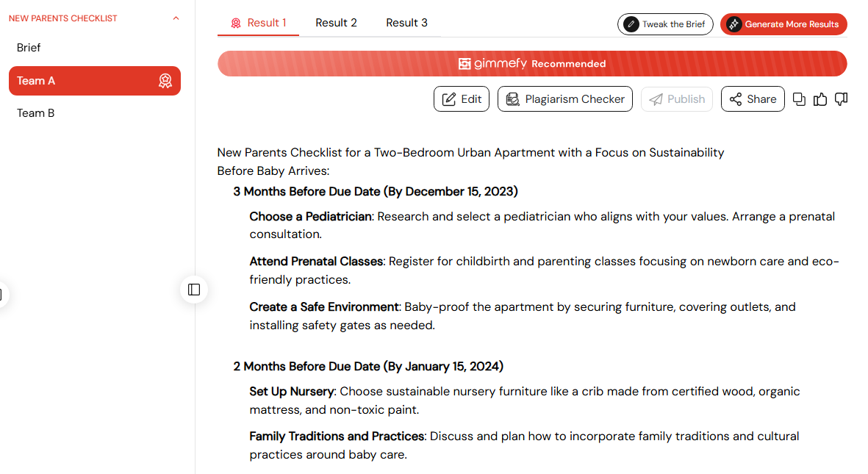Switch to the Result 3 tab
Image resolution: width=868 pixels, height=474 pixels.
[407, 23]
